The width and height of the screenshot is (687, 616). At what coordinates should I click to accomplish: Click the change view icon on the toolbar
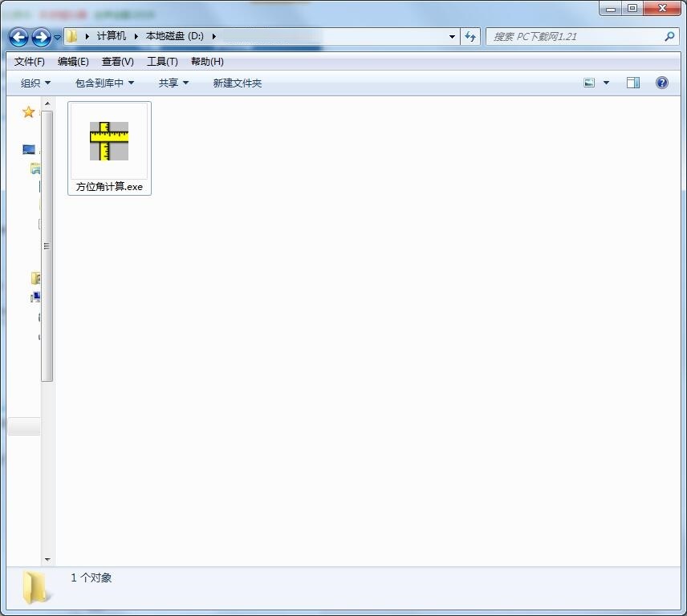pos(587,82)
